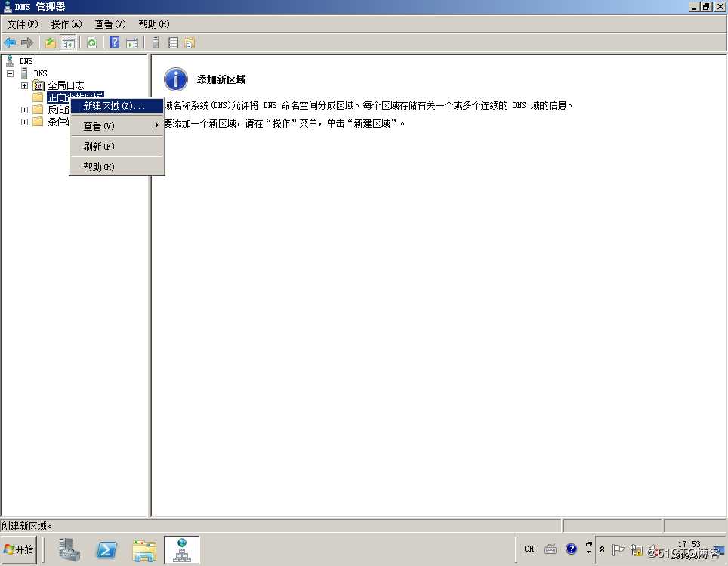Viewport: 728px width, 566px height.
Task: Click the 创建新区域 status bar text
Action: 26,526
